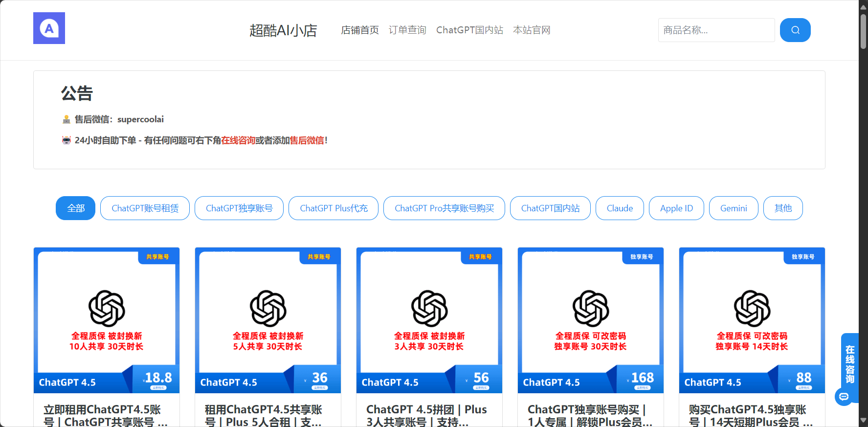Click the 购买ChatGPT4.5独享账号 product title
The height and width of the screenshot is (427, 868).
pos(751,415)
